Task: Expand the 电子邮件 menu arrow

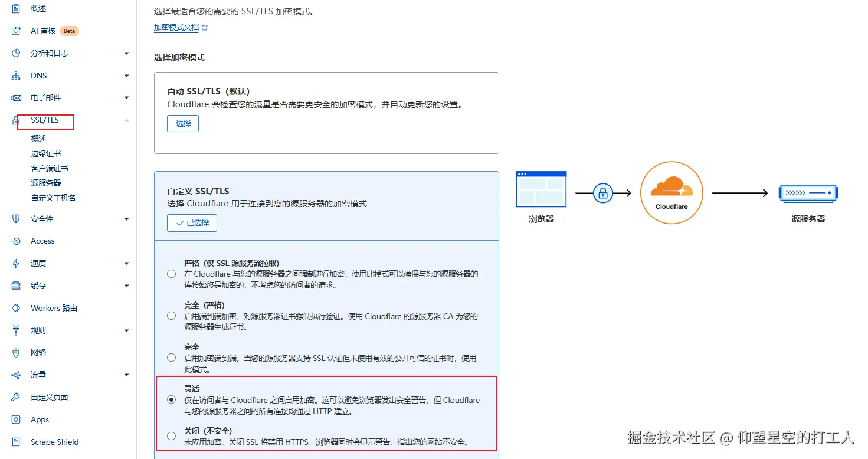Action: (x=126, y=97)
